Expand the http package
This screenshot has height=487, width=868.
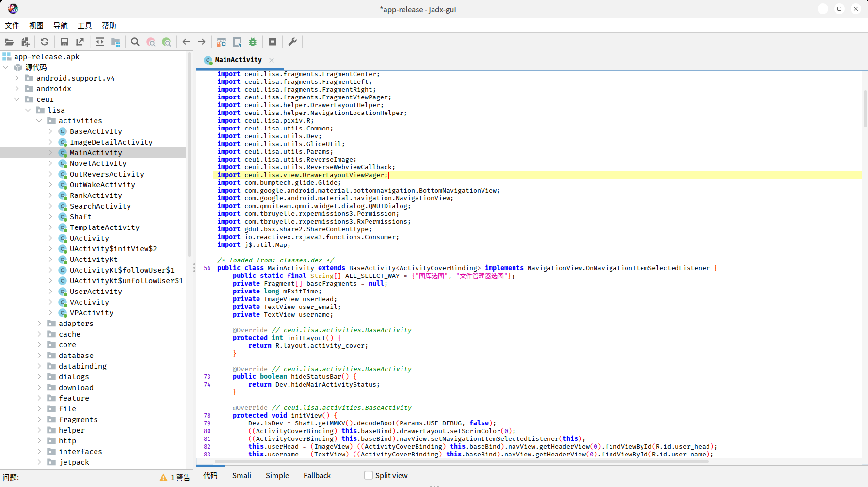(39, 441)
